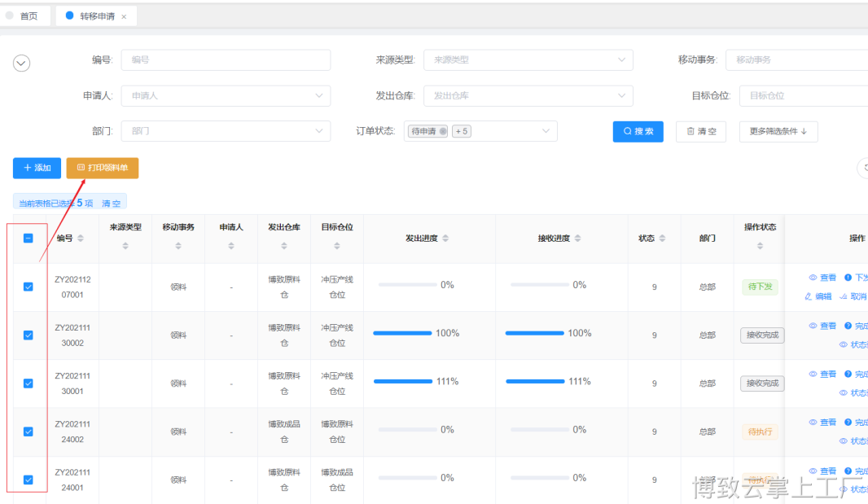The height and width of the screenshot is (504, 868).
Task: Close the 转移申请 tab with x icon
Action: [124, 16]
